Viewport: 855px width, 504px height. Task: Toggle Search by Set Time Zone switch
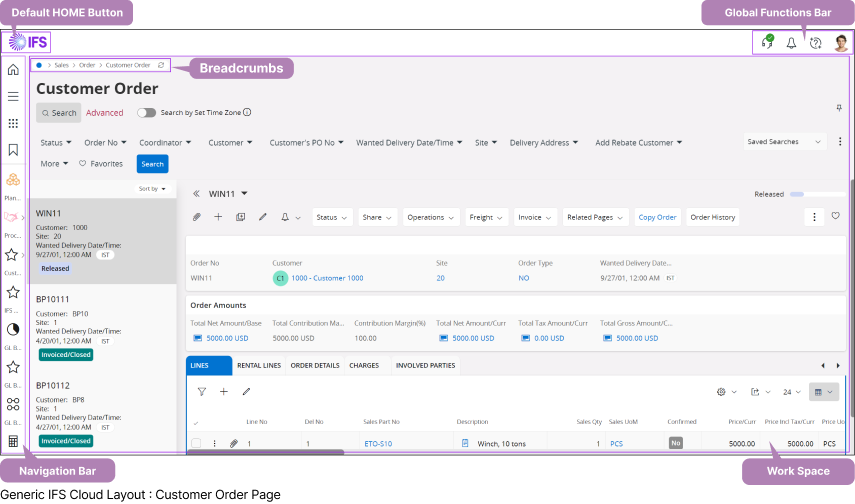[x=146, y=113]
